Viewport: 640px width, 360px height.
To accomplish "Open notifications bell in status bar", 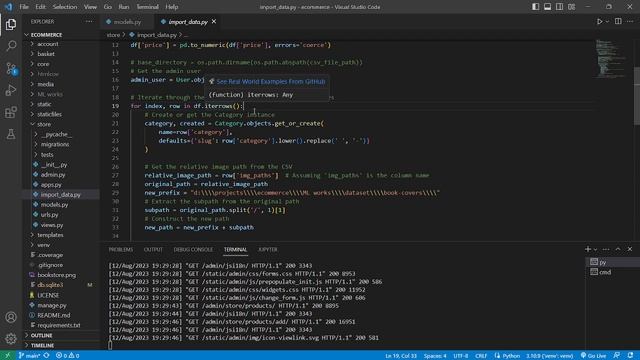I will tap(631, 356).
